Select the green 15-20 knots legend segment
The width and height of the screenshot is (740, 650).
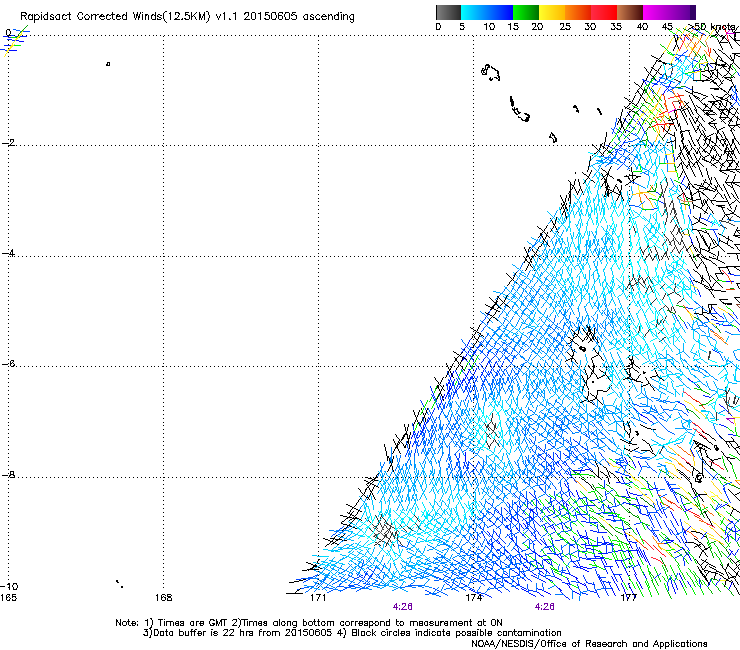click(x=526, y=12)
